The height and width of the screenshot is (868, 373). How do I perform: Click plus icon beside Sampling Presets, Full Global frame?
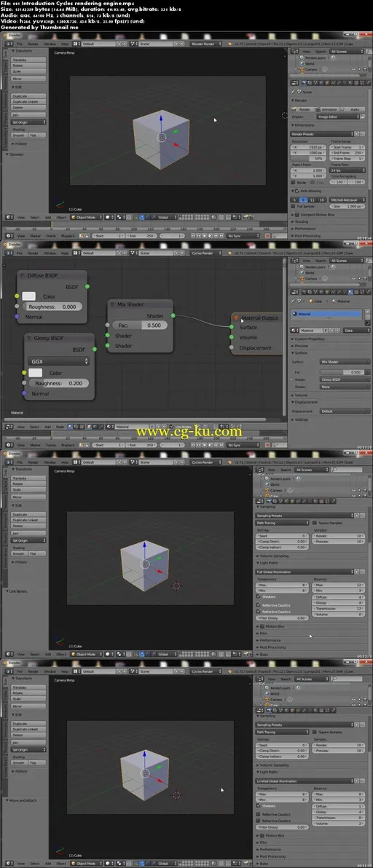[358, 514]
